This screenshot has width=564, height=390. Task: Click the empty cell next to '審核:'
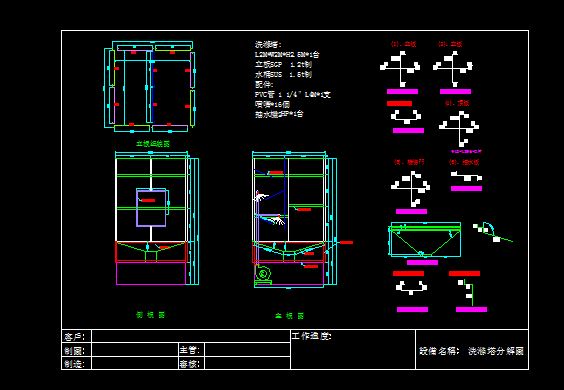coord(247,363)
